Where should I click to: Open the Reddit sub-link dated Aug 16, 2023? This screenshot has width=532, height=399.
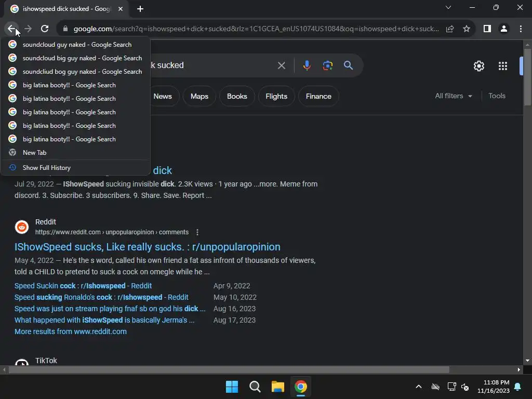coord(110,309)
